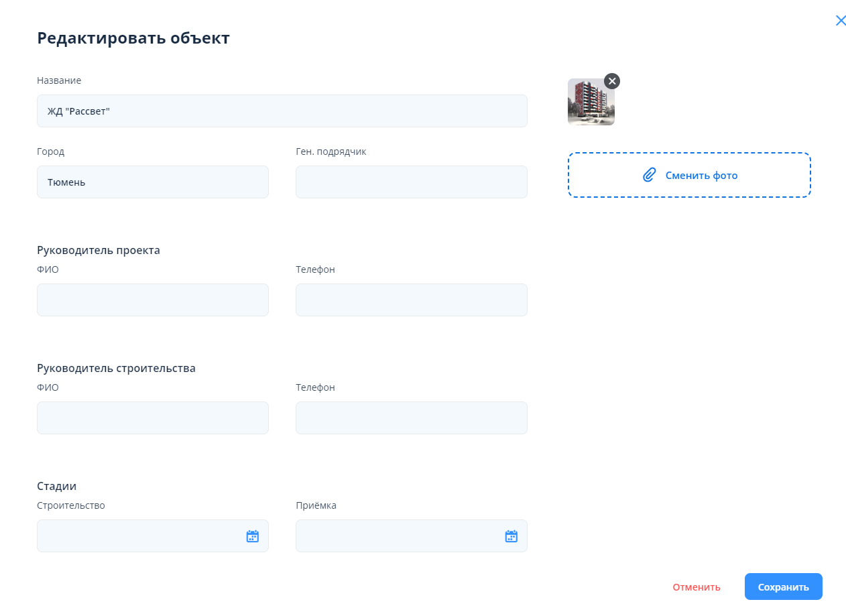Click the Сменить фото upload text

pos(701,176)
